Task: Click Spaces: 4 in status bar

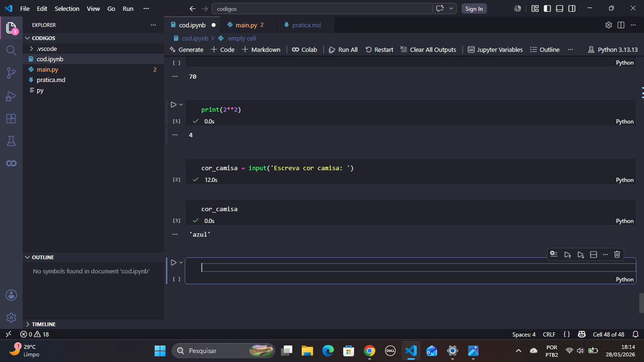Action: pyautogui.click(x=524, y=334)
